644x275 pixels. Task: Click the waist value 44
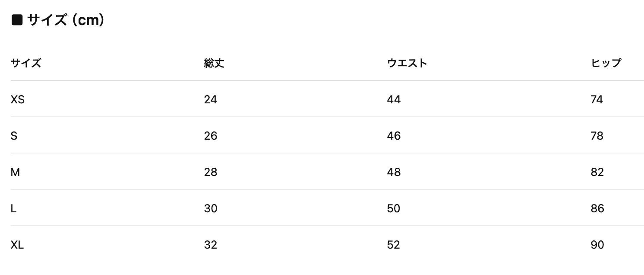(394, 100)
